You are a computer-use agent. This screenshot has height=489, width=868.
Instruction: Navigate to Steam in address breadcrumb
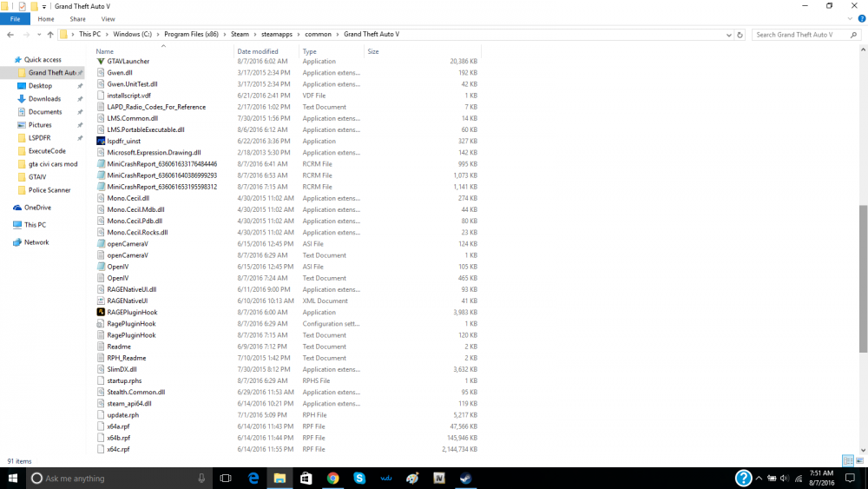click(240, 35)
